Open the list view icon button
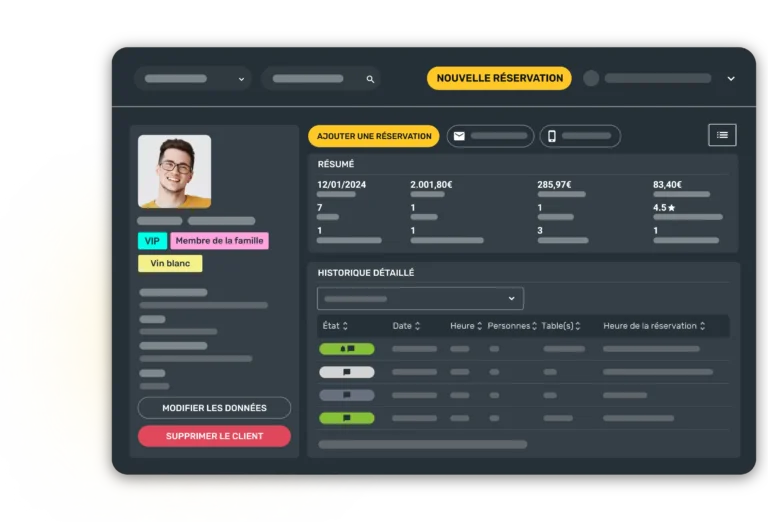768x522 pixels. [722, 135]
